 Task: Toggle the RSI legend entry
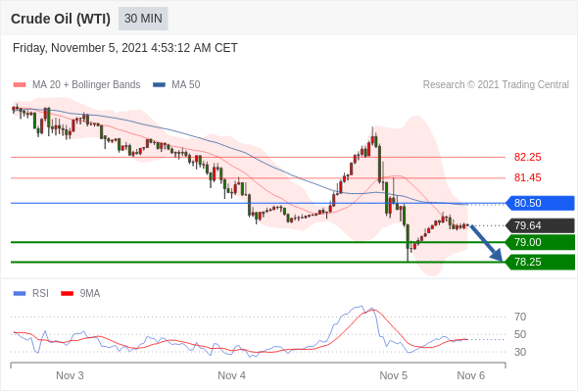point(31,294)
